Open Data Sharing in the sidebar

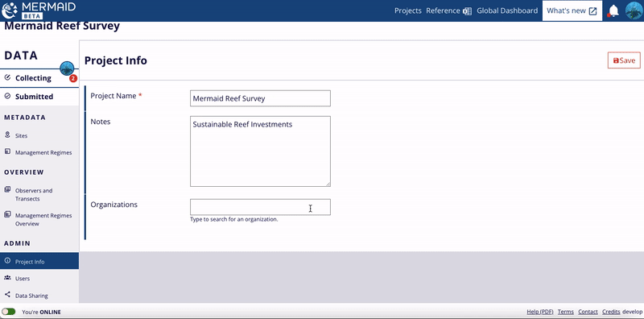(x=31, y=296)
